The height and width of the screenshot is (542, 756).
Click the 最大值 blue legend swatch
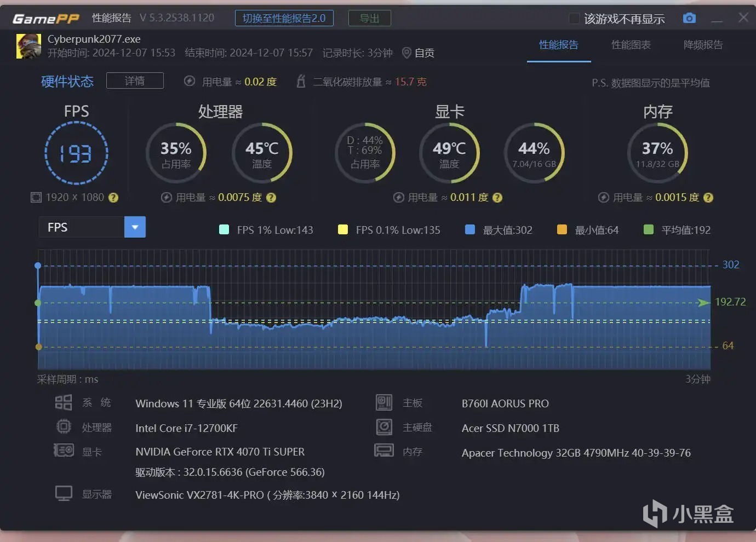pyautogui.click(x=470, y=229)
